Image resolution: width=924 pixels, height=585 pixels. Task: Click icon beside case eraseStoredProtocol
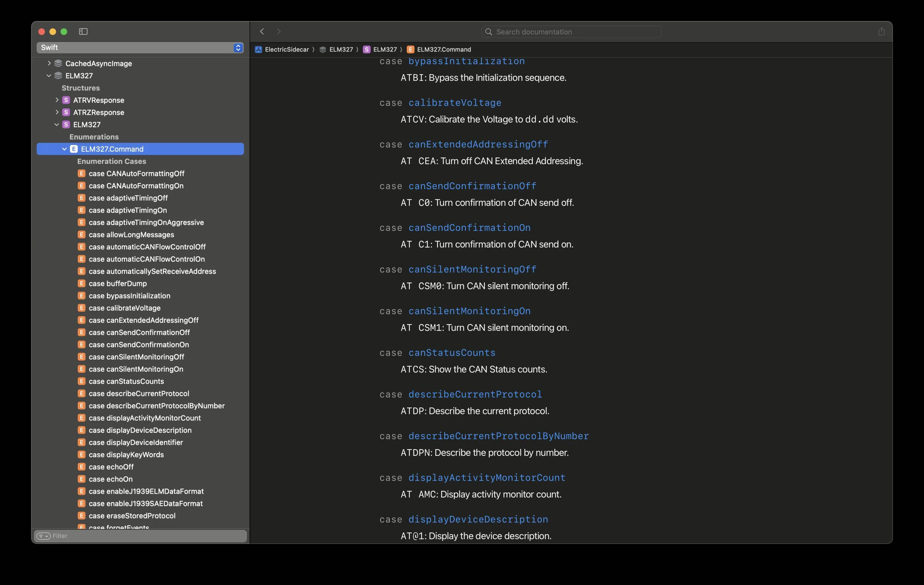81,515
